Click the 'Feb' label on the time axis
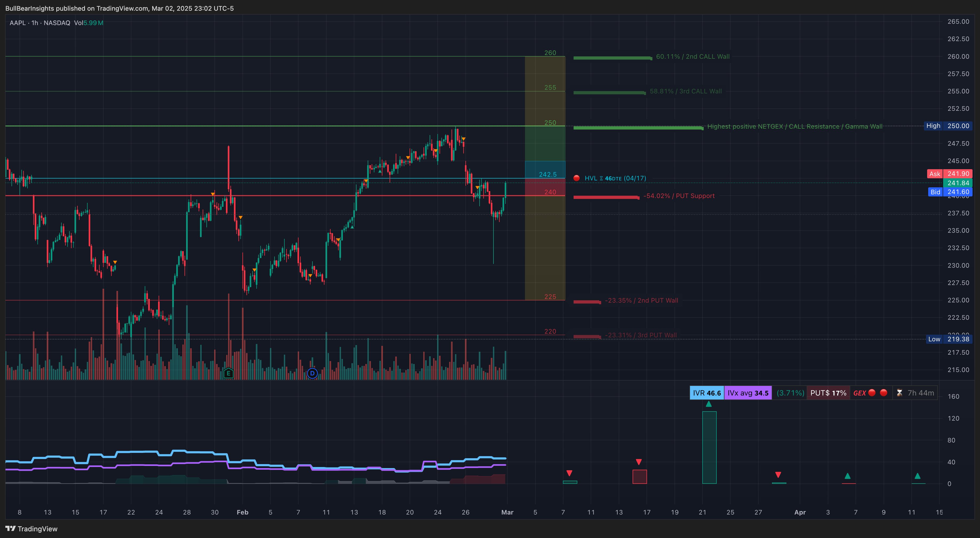Viewport: 980px width, 538px height. coord(242,512)
